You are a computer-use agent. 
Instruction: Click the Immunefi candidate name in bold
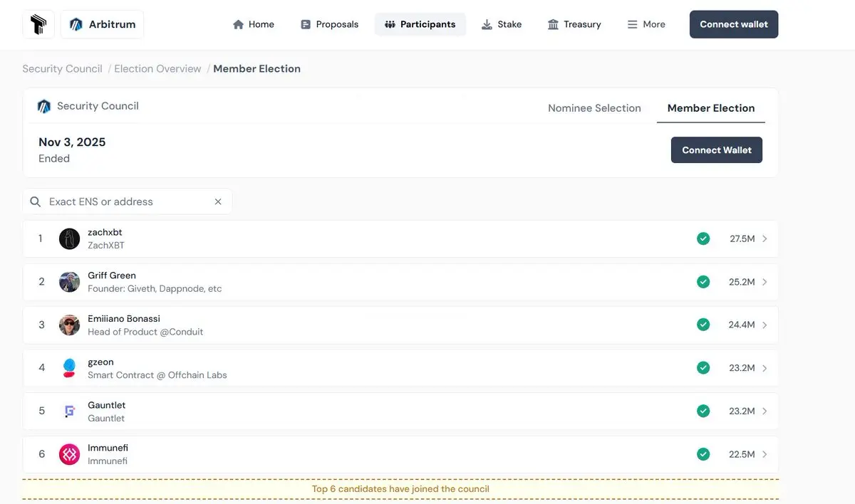pyautogui.click(x=108, y=448)
